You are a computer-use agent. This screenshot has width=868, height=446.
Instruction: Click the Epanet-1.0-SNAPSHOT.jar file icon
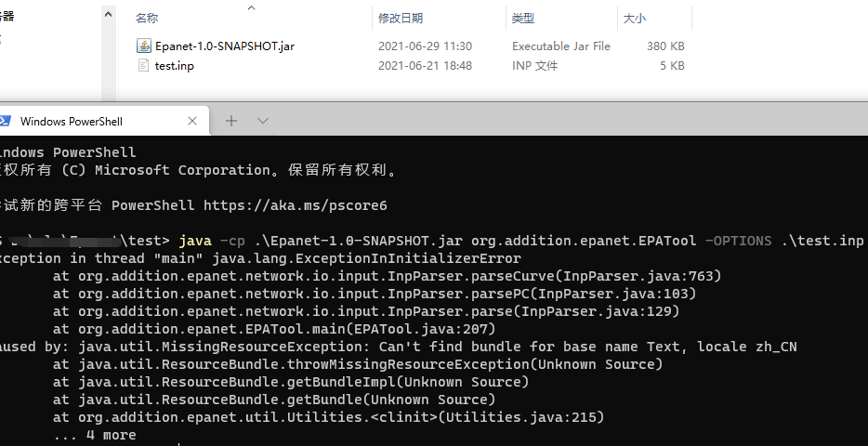(144, 46)
